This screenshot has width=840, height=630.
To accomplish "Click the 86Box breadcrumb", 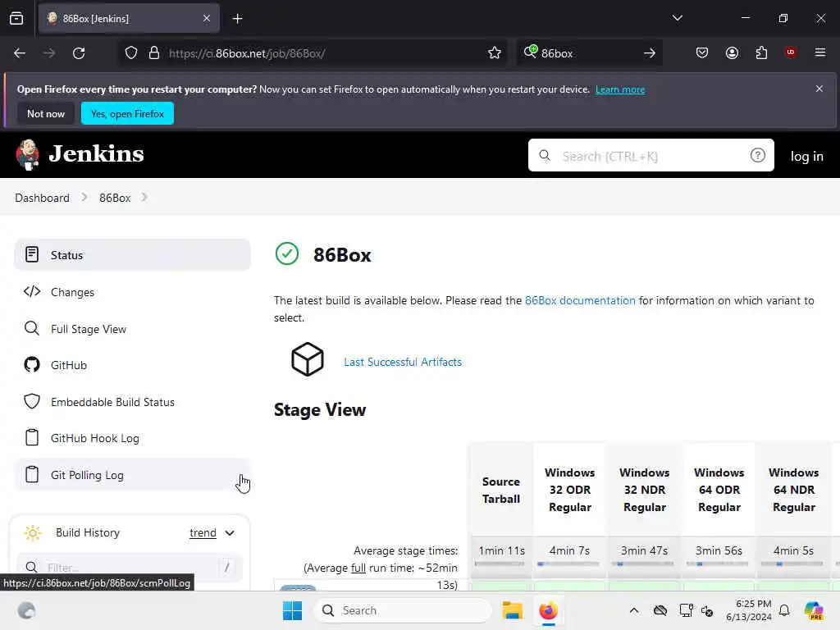I will (x=115, y=198).
